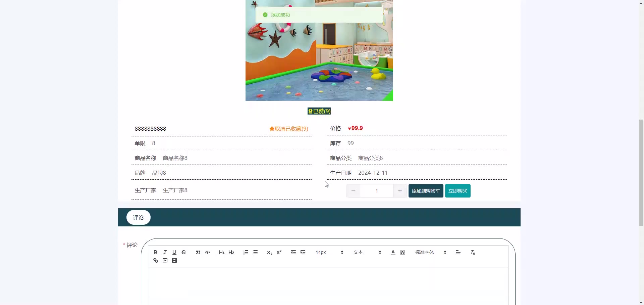This screenshot has width=644, height=305.
Task: Click the scrollbar down arrow
Action: tap(641, 302)
